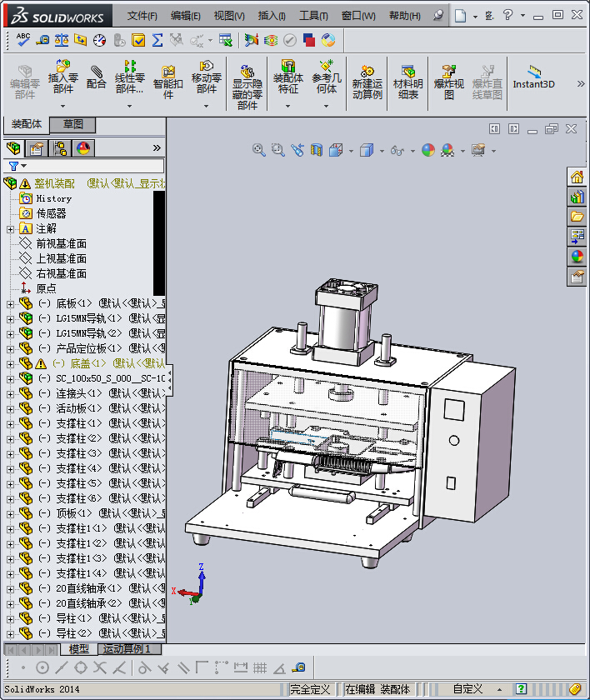Click the tree filter funnel icon
This screenshot has width=590, height=700.
tap(14, 166)
